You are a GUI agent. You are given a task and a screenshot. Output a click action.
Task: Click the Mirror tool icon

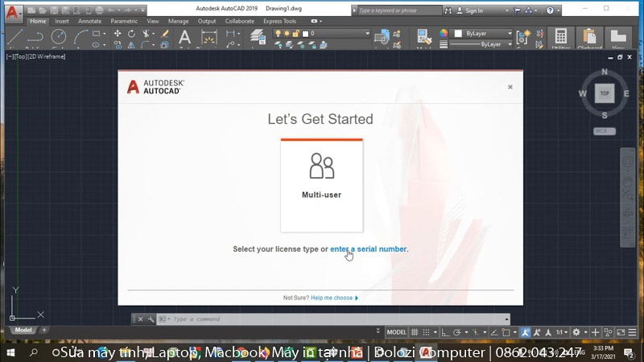(x=131, y=45)
